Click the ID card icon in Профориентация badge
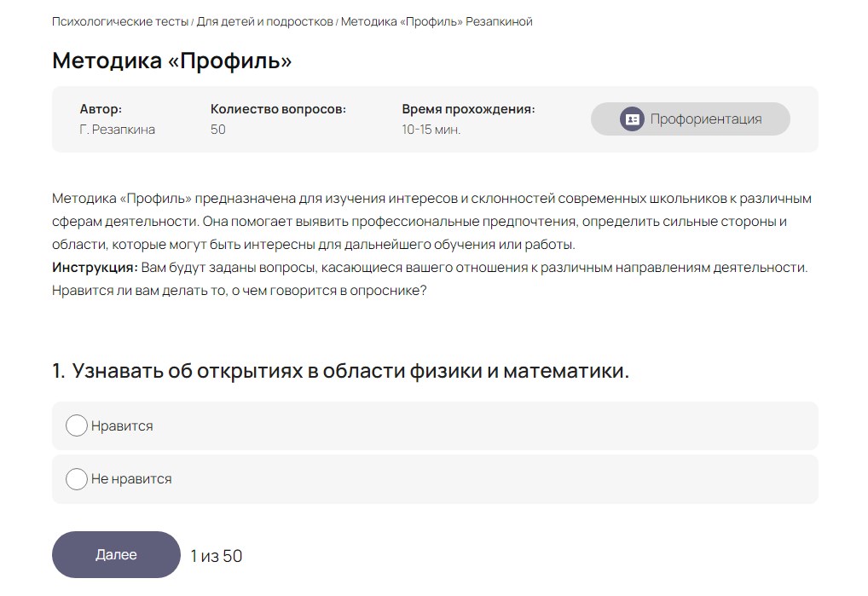 (x=631, y=119)
